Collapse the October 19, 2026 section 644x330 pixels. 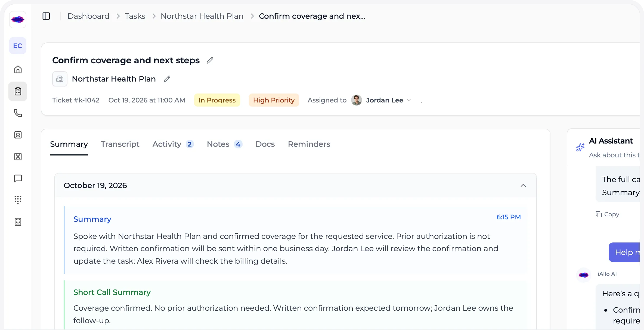(523, 185)
